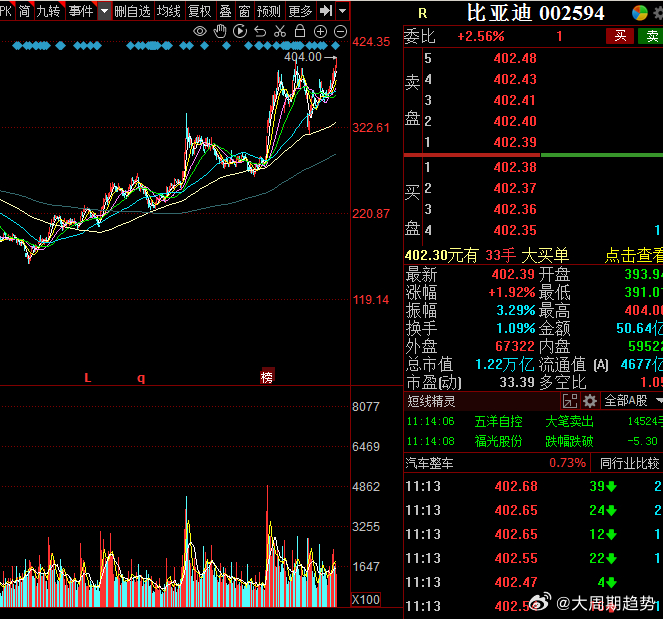Click the 市盈(动) 33.39 value

tap(517, 383)
